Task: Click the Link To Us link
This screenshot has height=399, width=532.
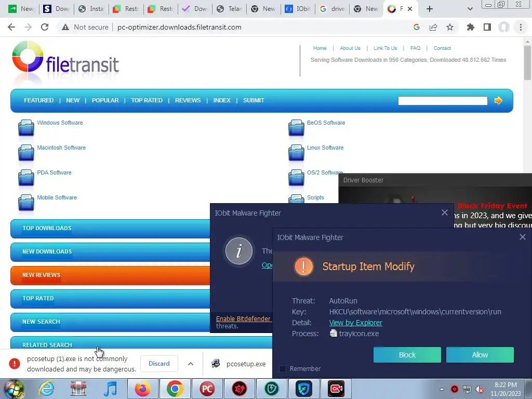Action: [x=385, y=48]
